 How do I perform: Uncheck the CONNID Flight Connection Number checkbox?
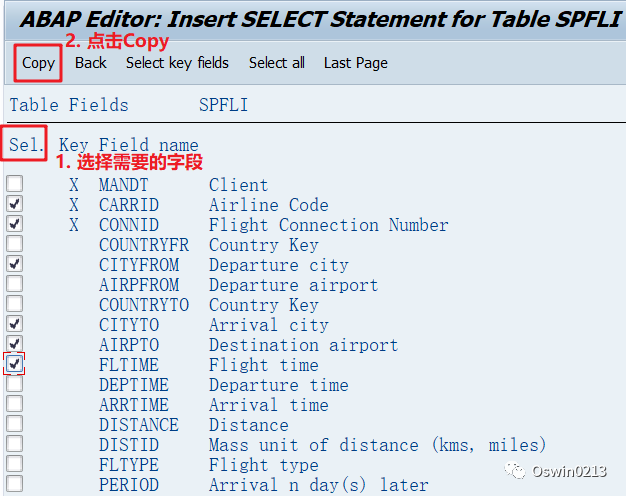(15, 224)
